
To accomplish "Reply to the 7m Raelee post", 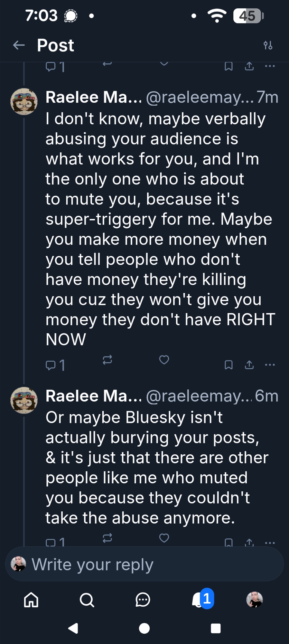I will [55, 365].
